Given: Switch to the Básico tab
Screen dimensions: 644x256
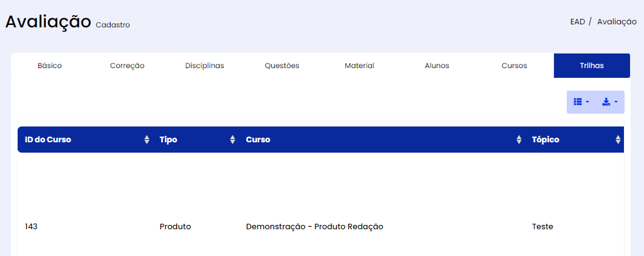Looking at the screenshot, I should pos(50,66).
